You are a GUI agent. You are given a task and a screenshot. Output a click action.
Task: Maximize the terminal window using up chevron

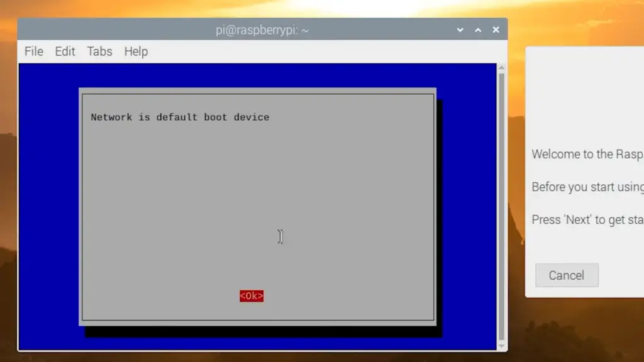pyautogui.click(x=478, y=30)
